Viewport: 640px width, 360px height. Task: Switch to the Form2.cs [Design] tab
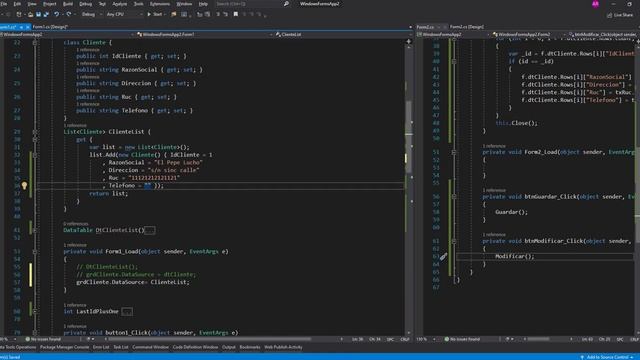tap(467, 27)
